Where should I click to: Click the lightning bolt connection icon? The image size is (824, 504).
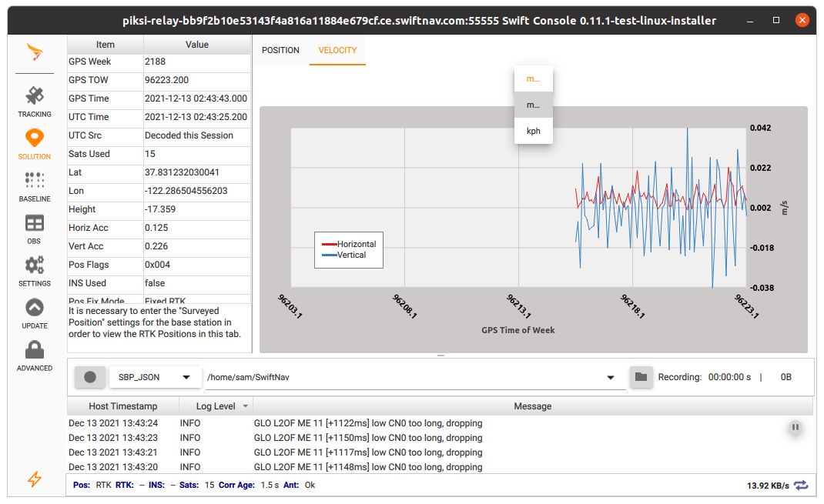35,479
